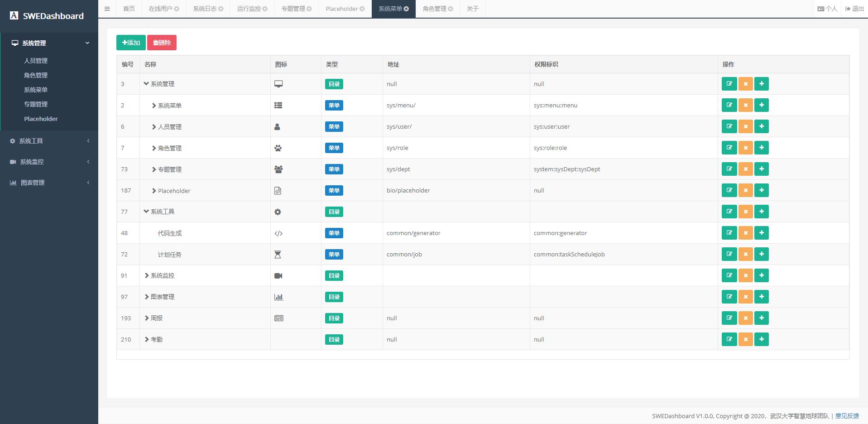The width and height of the screenshot is (868, 424).
Task: Switch to the 首页 tab
Action: coord(129,9)
